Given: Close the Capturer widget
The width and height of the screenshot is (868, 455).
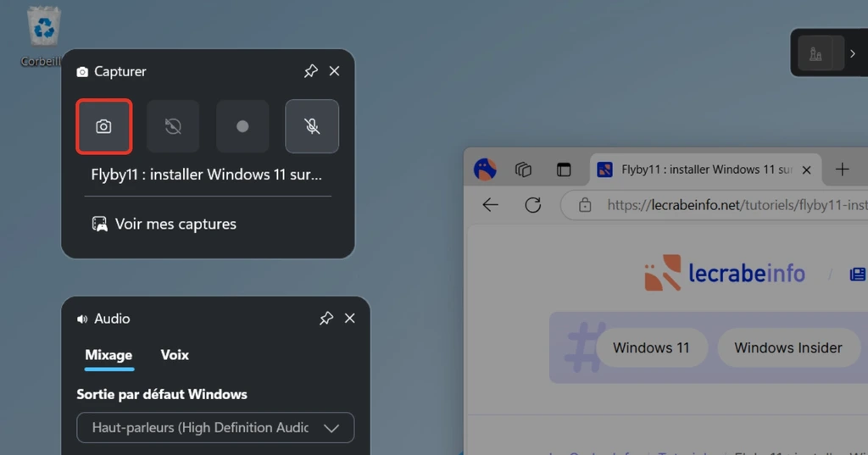Looking at the screenshot, I should click(334, 71).
